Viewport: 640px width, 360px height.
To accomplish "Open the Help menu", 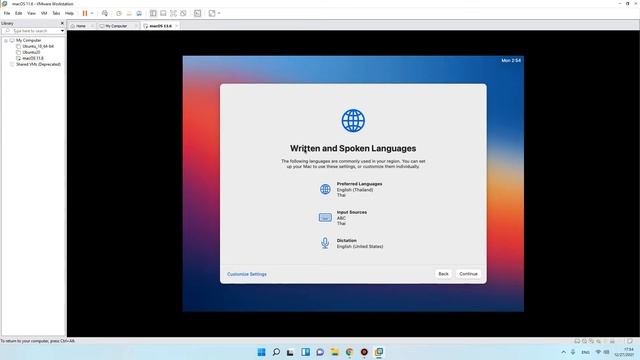I will click(x=69, y=13).
